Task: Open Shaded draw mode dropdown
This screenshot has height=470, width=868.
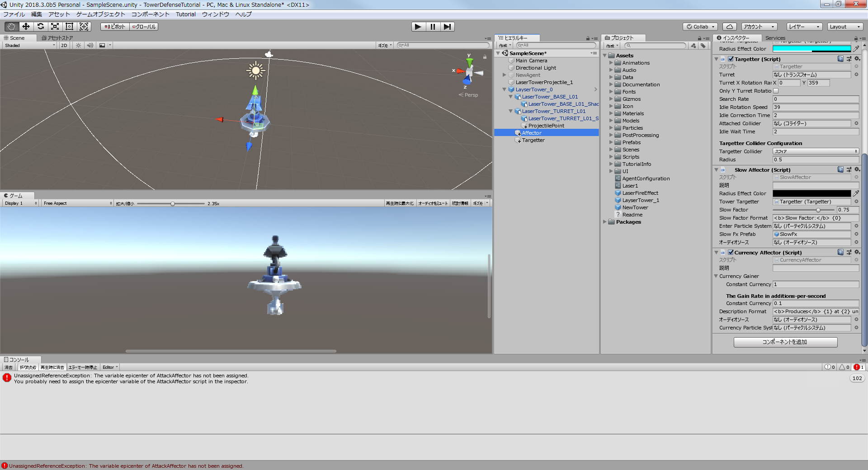Action: coord(29,45)
